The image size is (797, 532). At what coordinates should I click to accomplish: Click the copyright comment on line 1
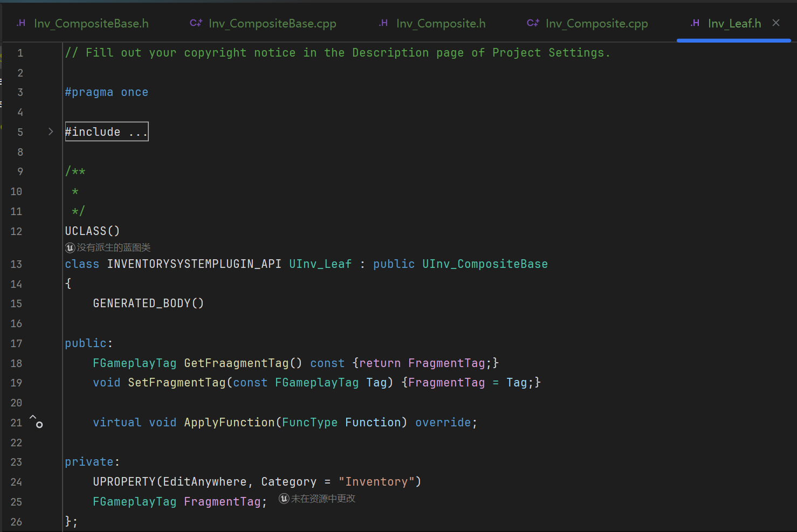pos(338,52)
